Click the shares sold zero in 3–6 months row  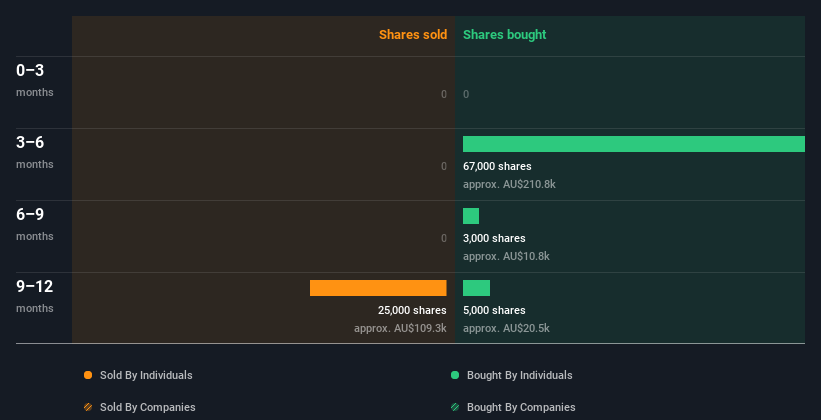tap(444, 166)
